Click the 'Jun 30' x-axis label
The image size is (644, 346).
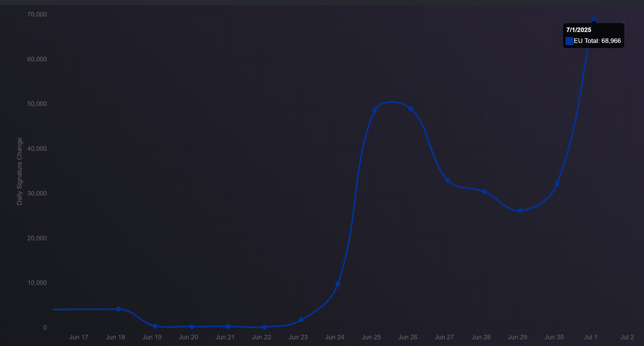point(554,337)
